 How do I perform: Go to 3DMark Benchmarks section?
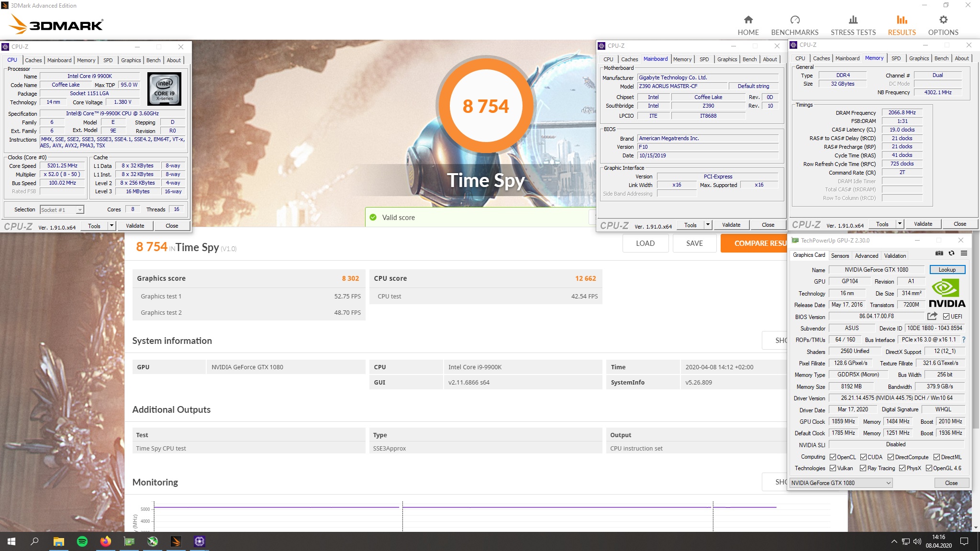pyautogui.click(x=794, y=25)
